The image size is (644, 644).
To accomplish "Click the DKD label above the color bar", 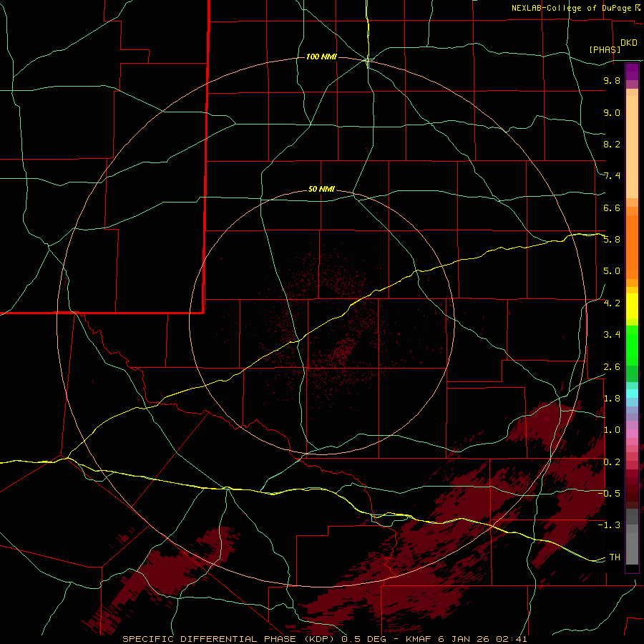I will point(629,43).
